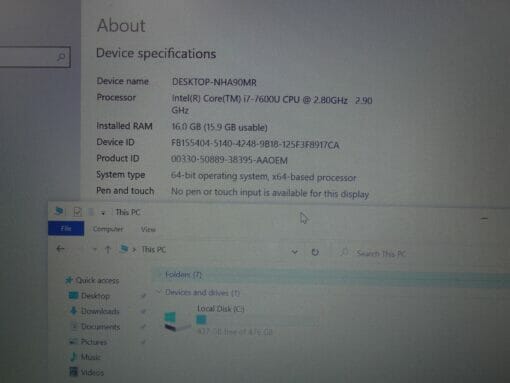The width and height of the screenshot is (510, 383).
Task: Click the Videos icon in sidebar
Action: (x=73, y=372)
